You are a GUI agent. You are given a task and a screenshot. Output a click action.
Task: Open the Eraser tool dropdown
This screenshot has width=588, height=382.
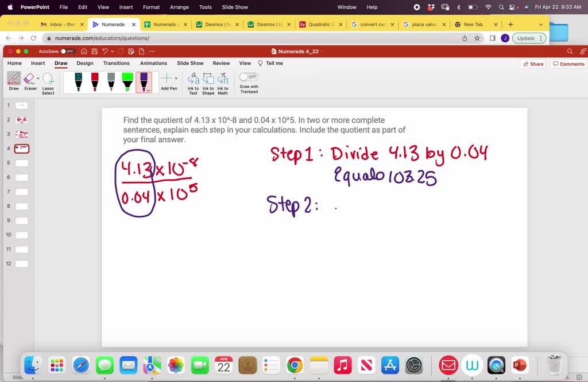[38, 77]
